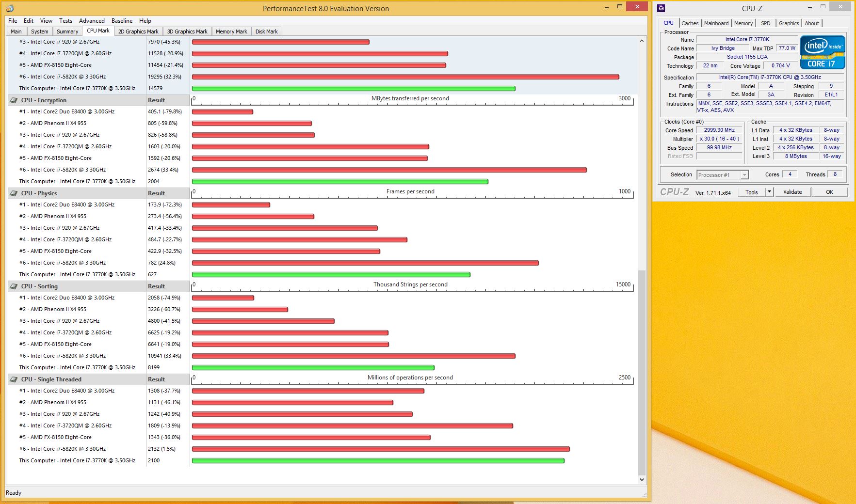Open the File menu
The image size is (856, 504).
[13, 21]
